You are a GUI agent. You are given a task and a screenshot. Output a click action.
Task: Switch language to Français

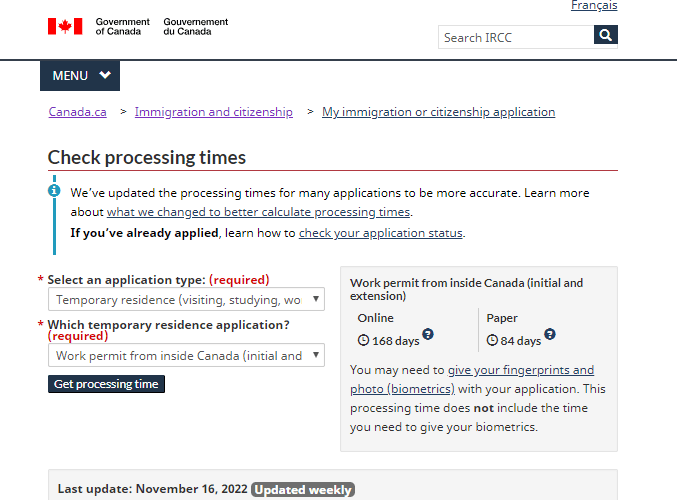coord(594,6)
